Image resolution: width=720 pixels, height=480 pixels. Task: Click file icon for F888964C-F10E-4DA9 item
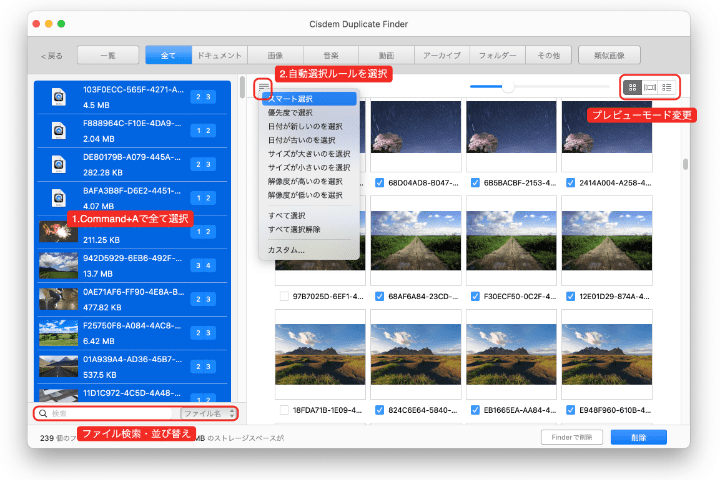pos(59,130)
